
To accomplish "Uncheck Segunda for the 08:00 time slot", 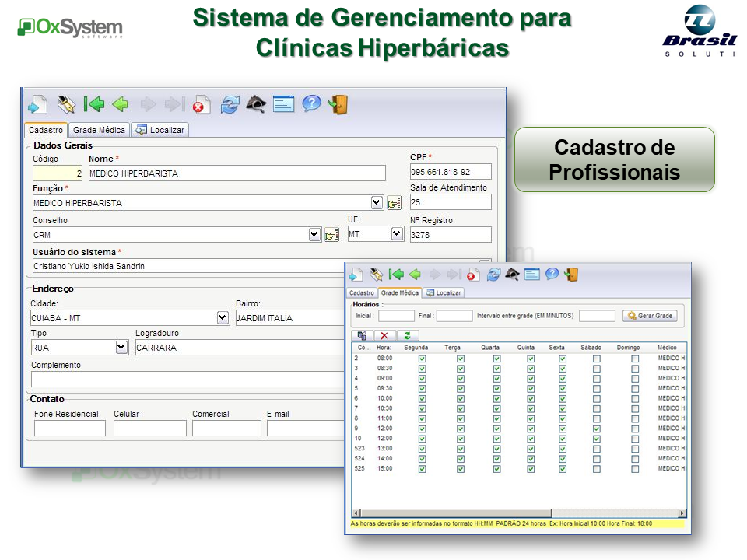I will 422,357.
